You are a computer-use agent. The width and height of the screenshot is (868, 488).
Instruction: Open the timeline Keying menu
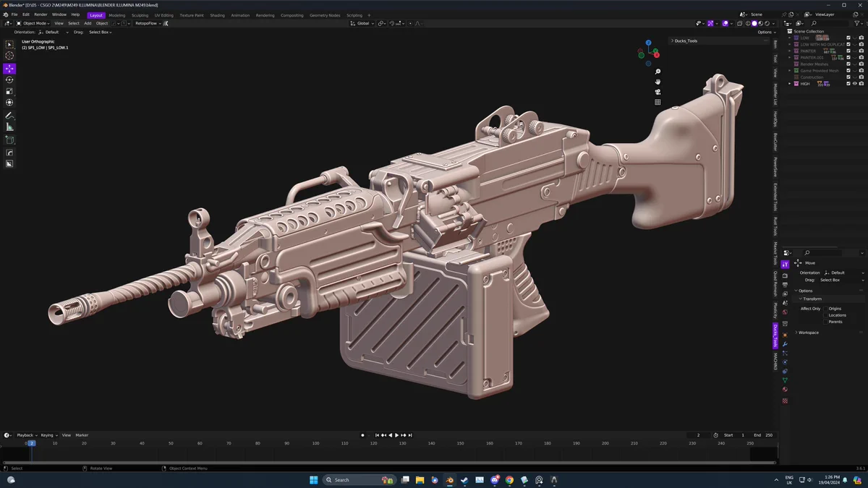48,435
